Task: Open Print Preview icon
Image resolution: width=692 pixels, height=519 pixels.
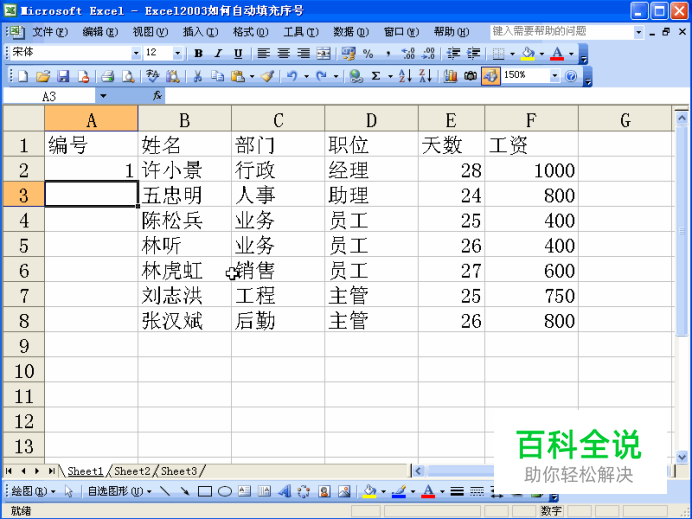Action: tap(128, 76)
